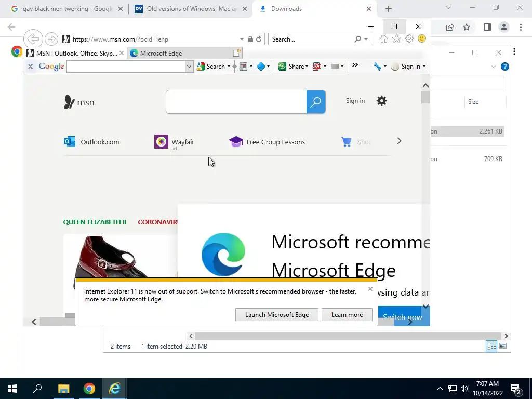This screenshot has width=532, height=399.
Task: Open Wayfair ad shortcut on MSN
Action: pos(175,142)
